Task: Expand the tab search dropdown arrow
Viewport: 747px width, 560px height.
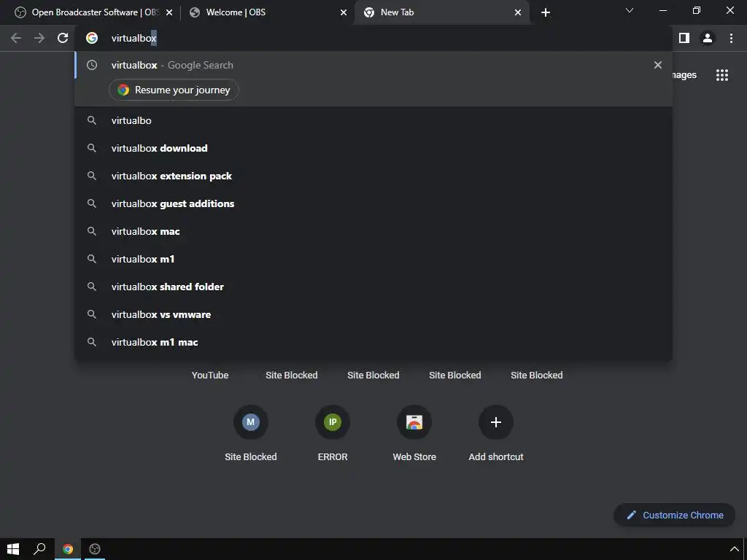Action: point(630,10)
